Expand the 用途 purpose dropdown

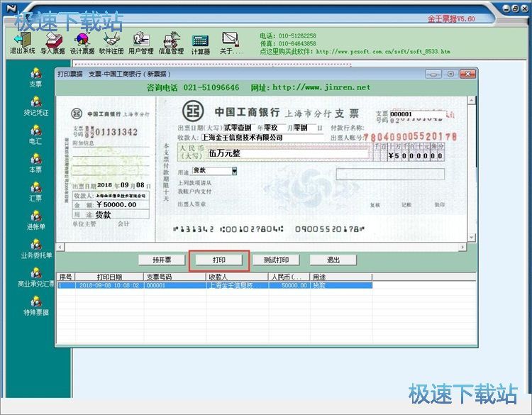(234, 171)
